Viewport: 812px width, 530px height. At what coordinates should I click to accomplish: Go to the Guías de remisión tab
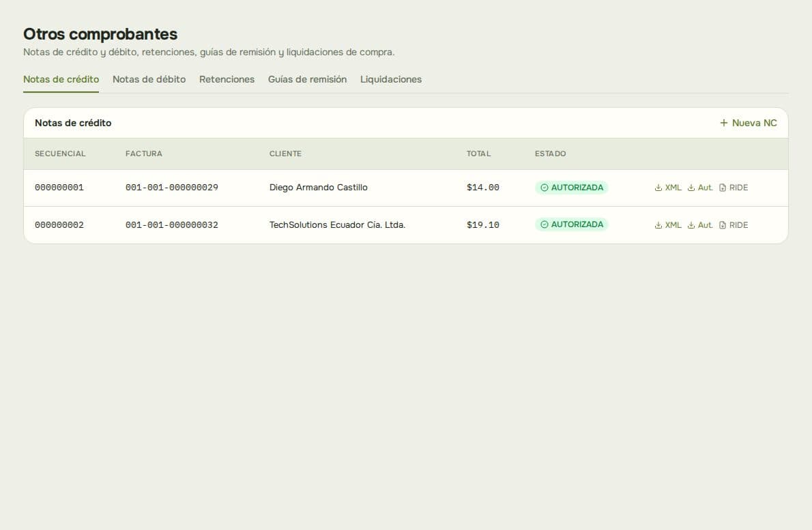coord(307,79)
